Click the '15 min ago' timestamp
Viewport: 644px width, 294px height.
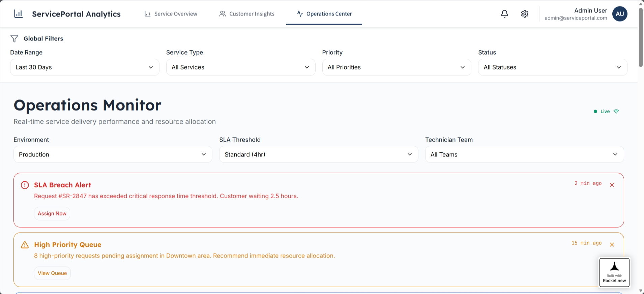click(x=586, y=243)
